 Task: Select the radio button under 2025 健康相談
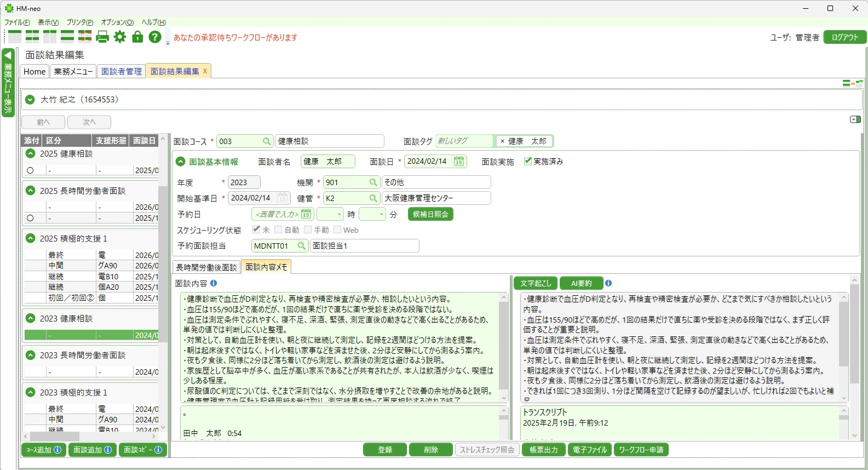[x=30, y=170]
